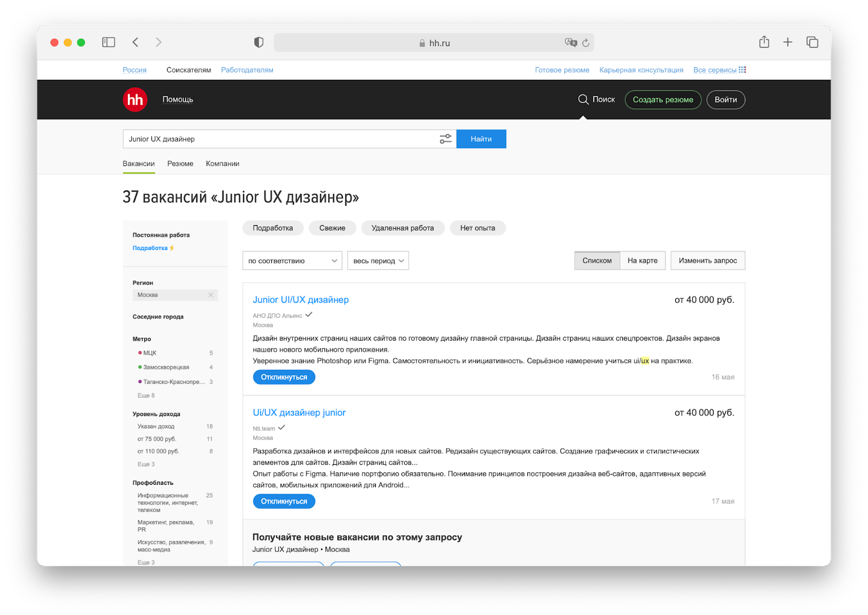This screenshot has height=615, width=868.
Task: Open the Safari share icon
Action: point(764,42)
